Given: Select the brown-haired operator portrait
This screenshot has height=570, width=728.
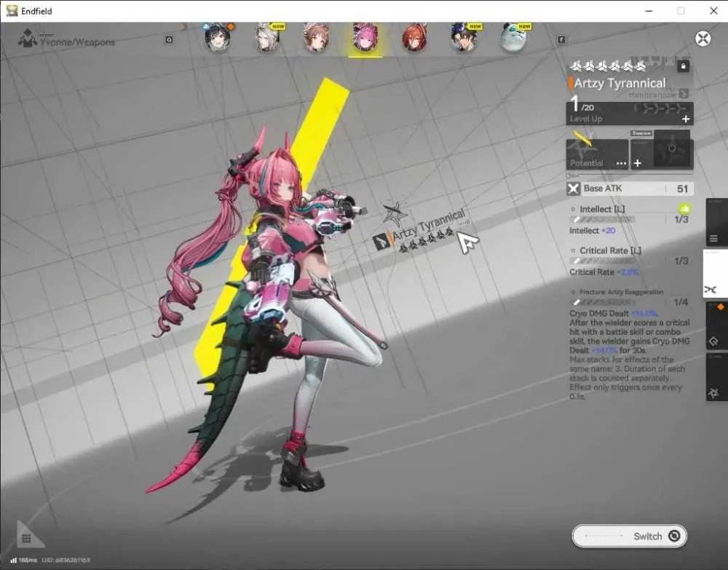Looking at the screenshot, I should [317, 38].
